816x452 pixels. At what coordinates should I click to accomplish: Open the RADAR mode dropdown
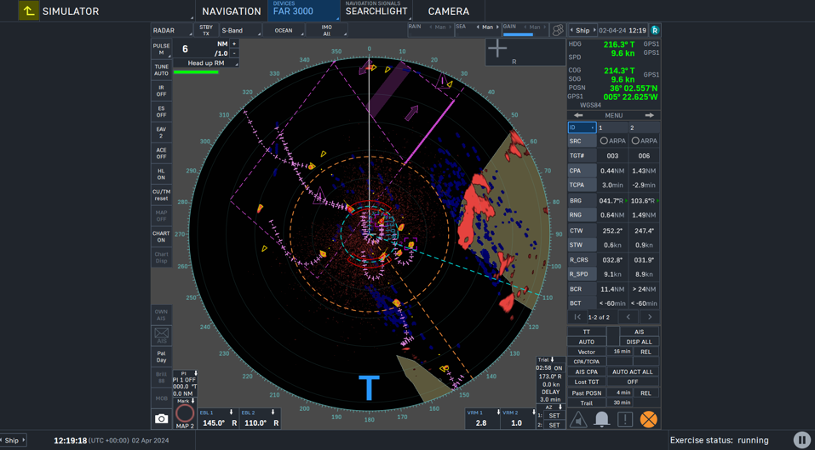click(172, 30)
